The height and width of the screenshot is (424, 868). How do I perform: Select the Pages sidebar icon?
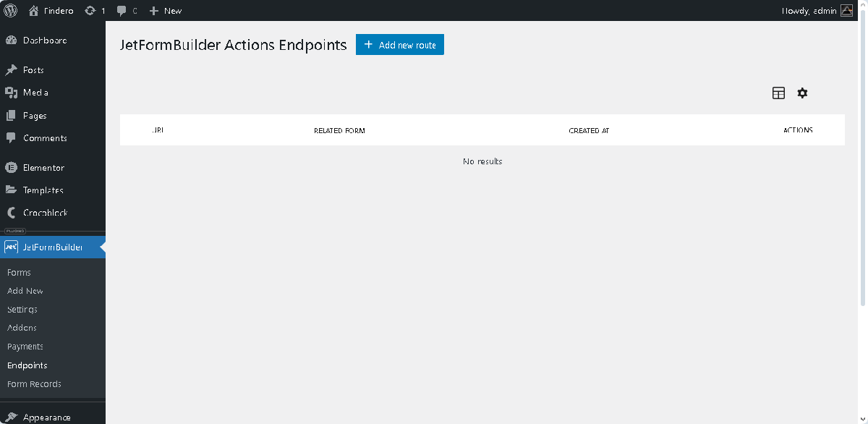point(10,115)
